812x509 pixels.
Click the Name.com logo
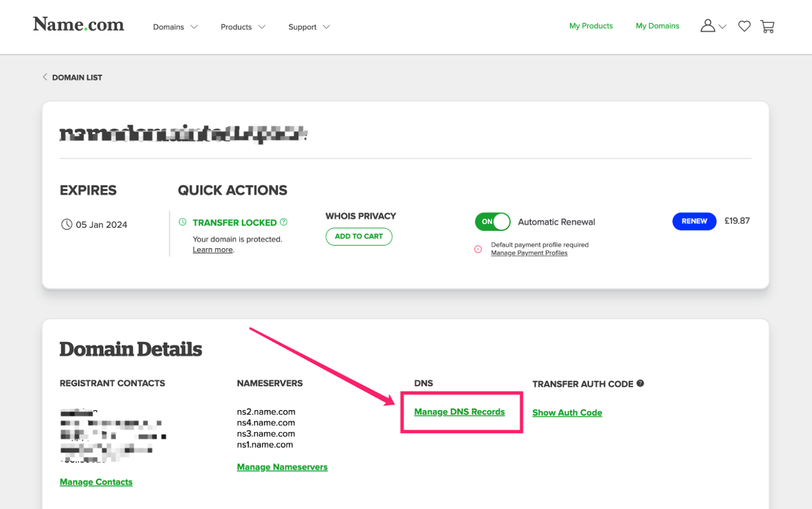(x=78, y=24)
